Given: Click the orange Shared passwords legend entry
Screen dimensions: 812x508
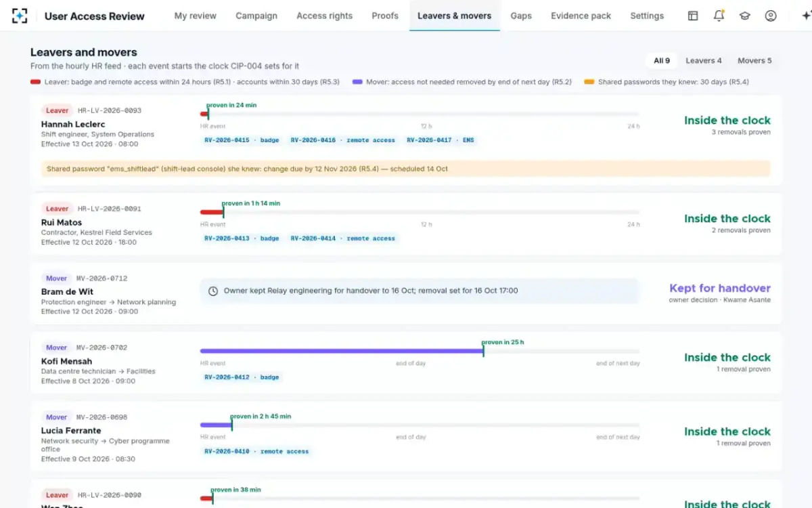Looking at the screenshot, I should [x=667, y=82].
